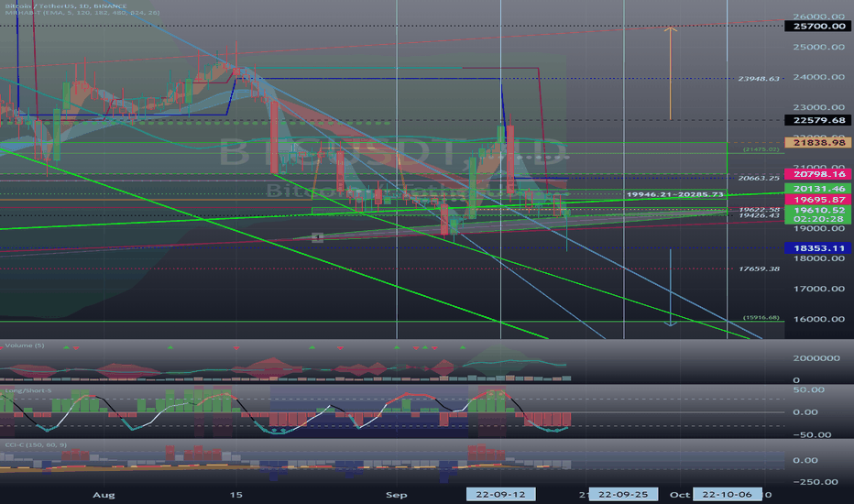The height and width of the screenshot is (504, 854).
Task: Click the Sep label on time axis
Action: click(x=396, y=495)
